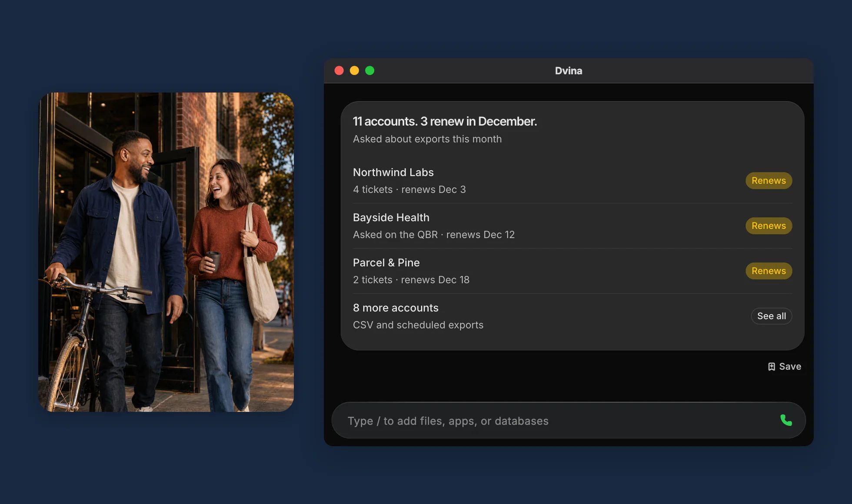Click the 'CSV and scheduled exports' description
This screenshot has width=852, height=504.
pyautogui.click(x=418, y=325)
